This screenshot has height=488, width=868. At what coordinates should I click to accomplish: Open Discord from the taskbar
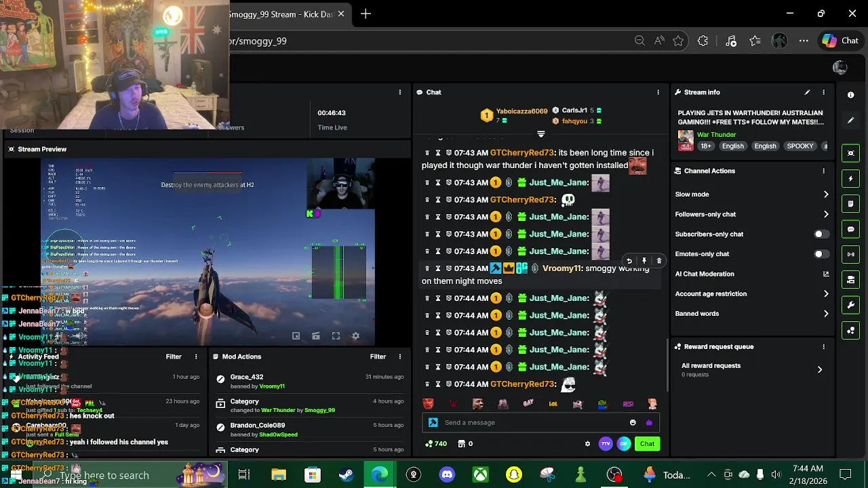(447, 474)
